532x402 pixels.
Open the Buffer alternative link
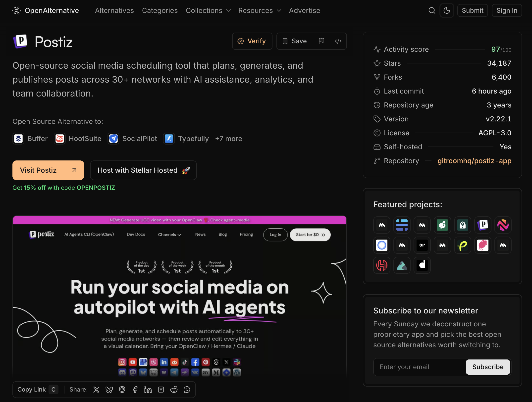coord(30,139)
